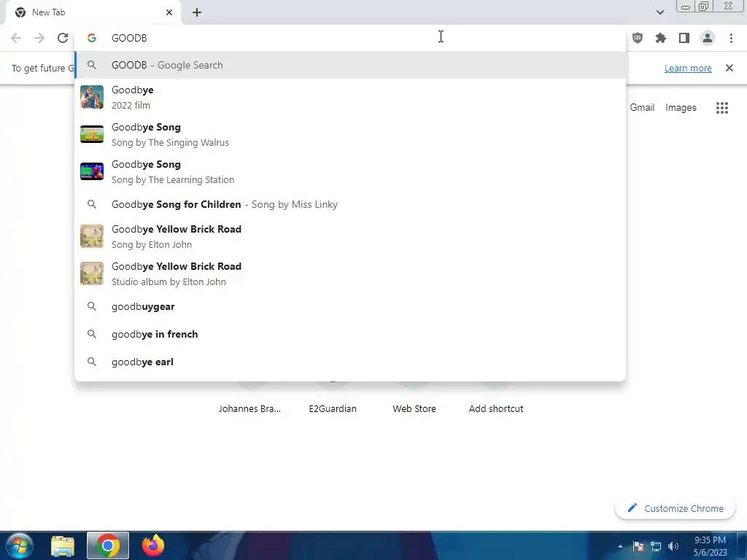This screenshot has height=560, width=747.
Task: Open File Explorer from taskbar
Action: [63, 545]
